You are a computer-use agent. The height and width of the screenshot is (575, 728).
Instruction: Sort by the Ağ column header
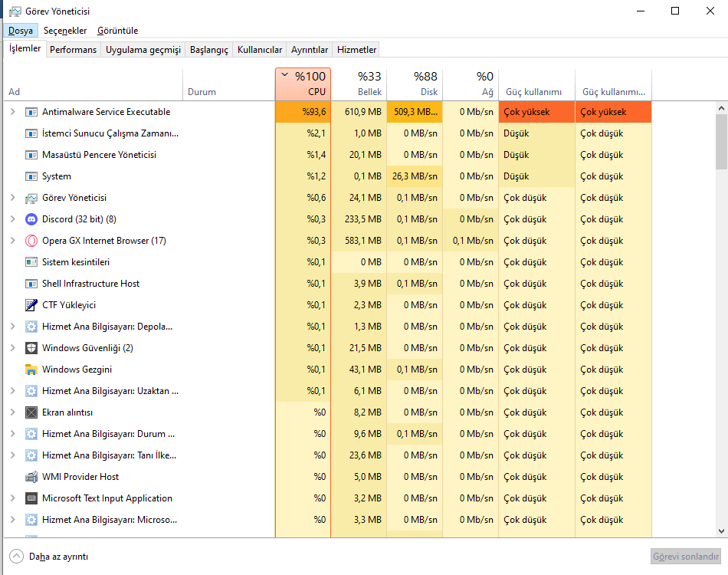[x=471, y=84]
